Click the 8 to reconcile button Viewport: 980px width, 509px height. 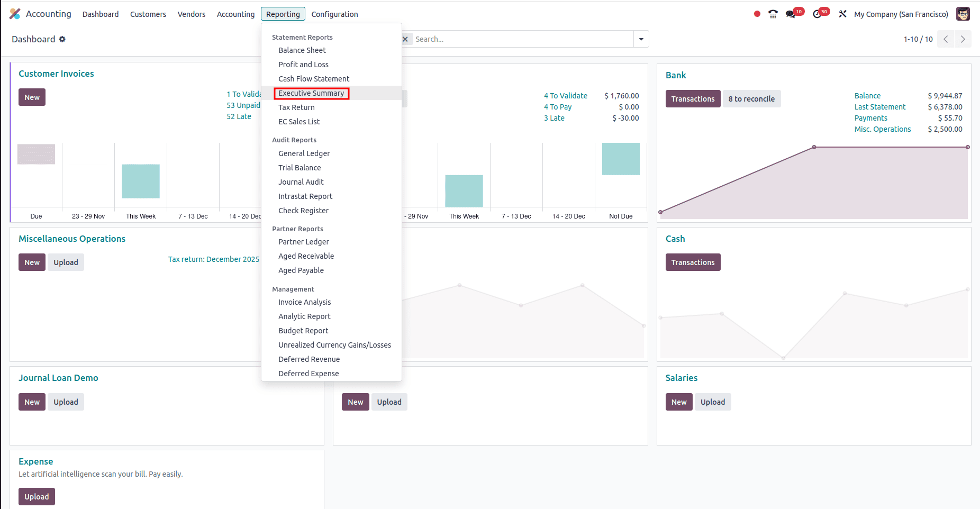(x=751, y=98)
